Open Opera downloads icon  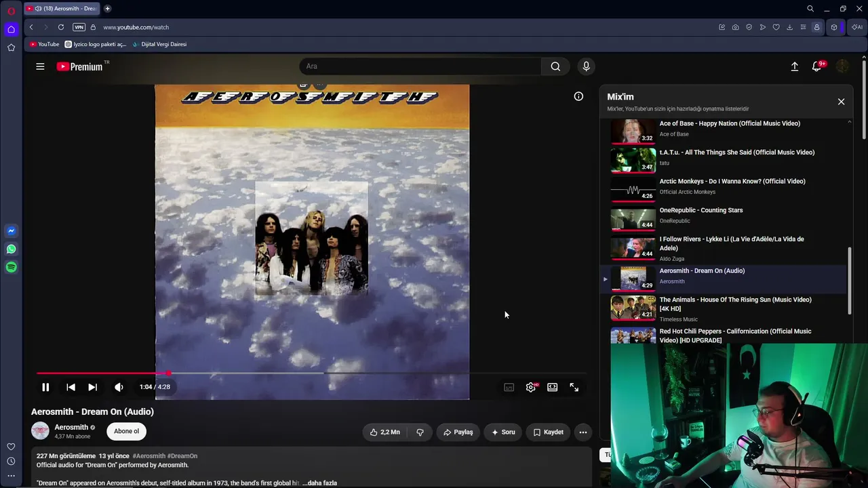tap(789, 27)
